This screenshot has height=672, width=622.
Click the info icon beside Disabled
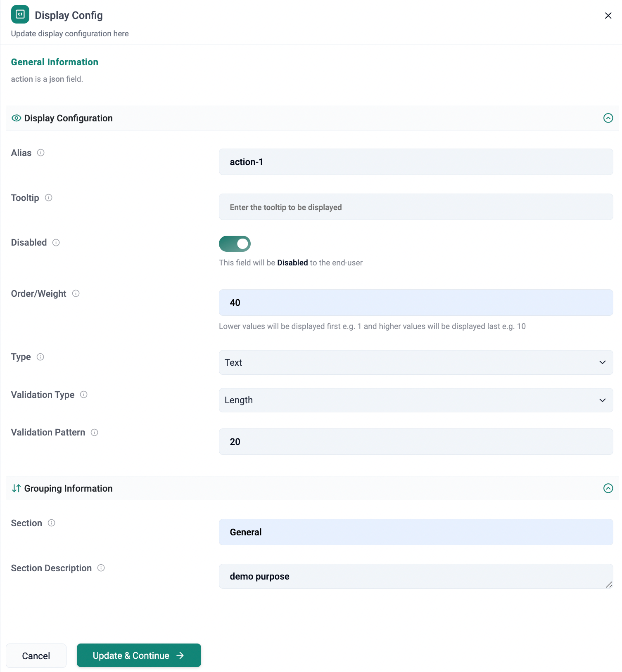(x=56, y=243)
